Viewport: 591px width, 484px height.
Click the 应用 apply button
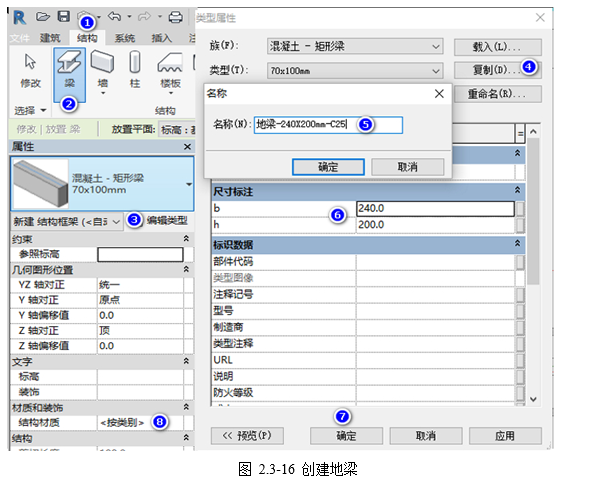point(505,436)
